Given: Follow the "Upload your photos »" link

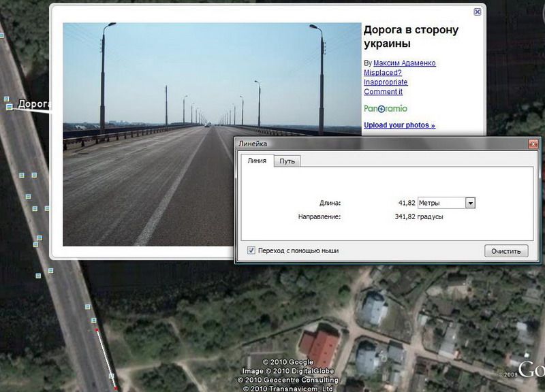Looking at the screenshot, I should 399,125.
